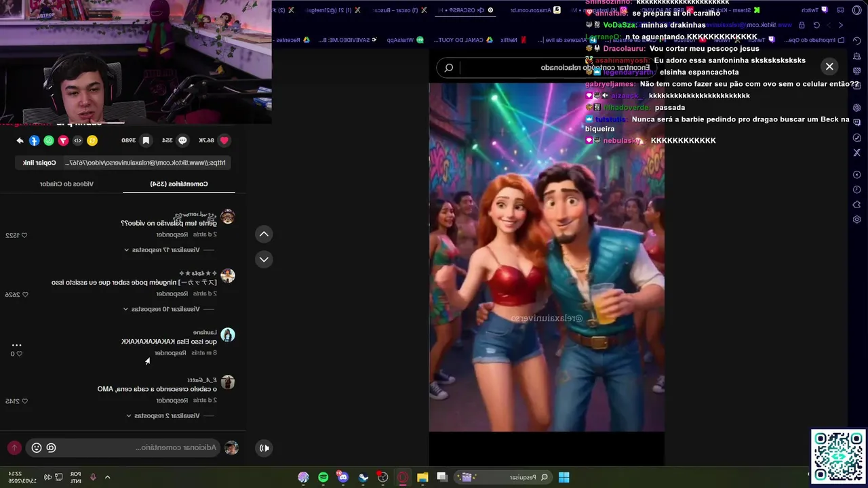The image size is (868, 488).
Task: Open Opera GX from the taskbar
Action: 403,477
